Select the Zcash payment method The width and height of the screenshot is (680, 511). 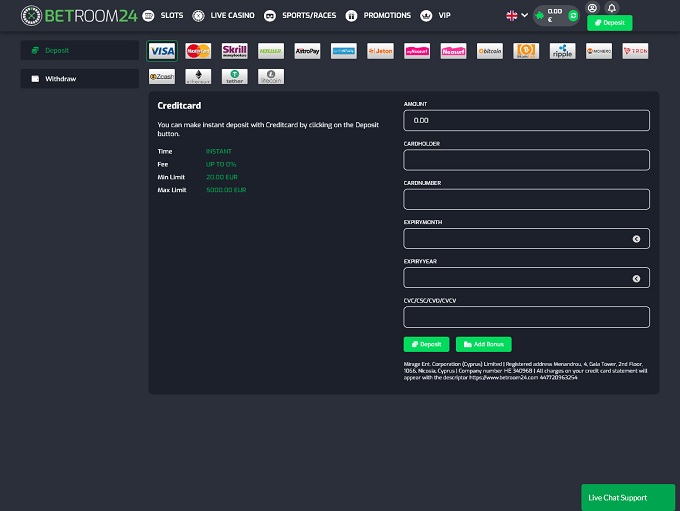(x=161, y=76)
